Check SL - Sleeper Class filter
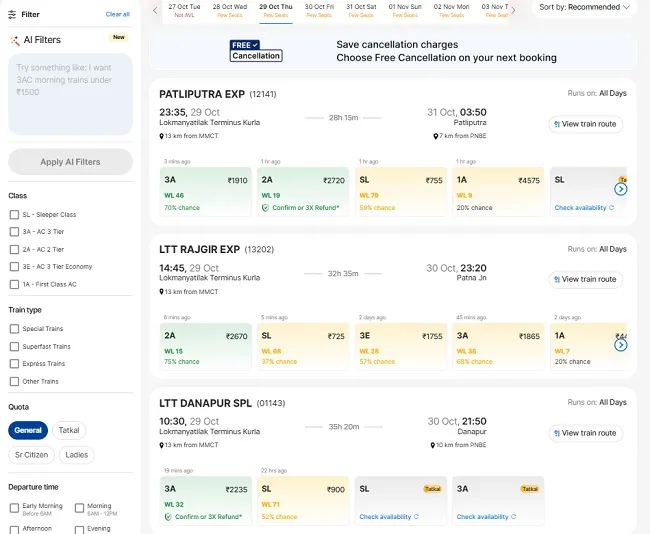Viewport: 650px width, 534px height. (15, 214)
